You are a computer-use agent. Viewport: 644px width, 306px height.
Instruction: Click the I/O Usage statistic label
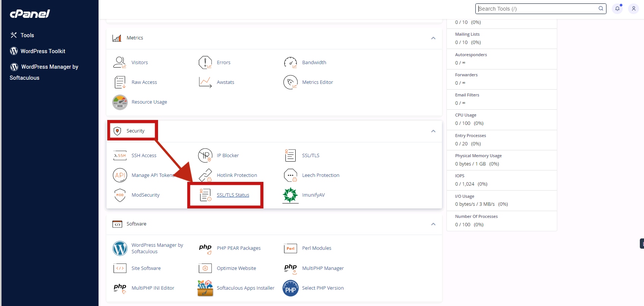pos(465,196)
